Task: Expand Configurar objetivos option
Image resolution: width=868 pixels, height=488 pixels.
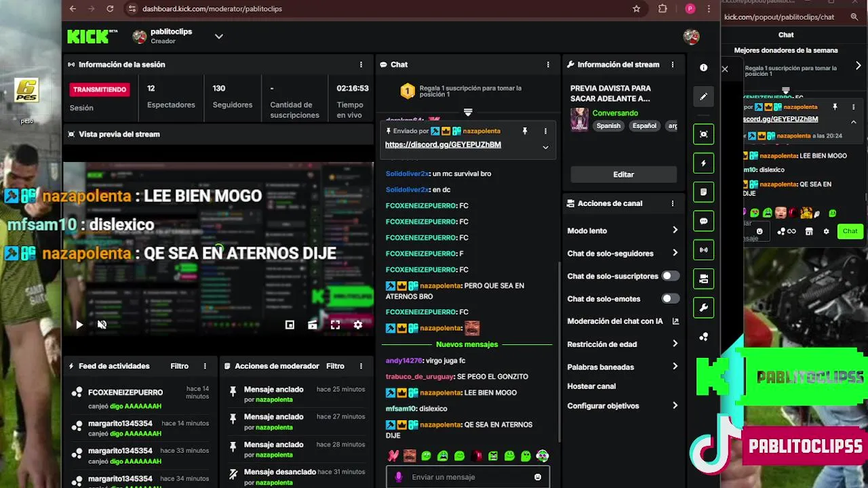Action: [623, 406]
